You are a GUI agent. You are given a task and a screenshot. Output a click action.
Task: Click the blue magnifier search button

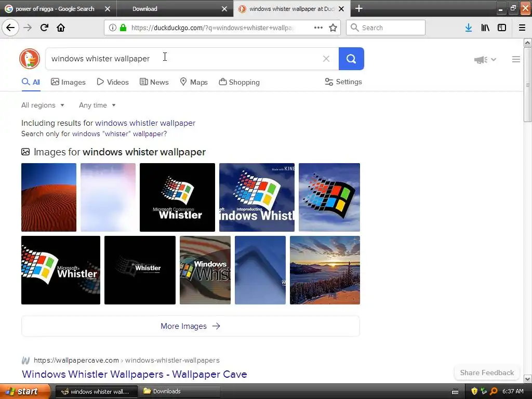click(351, 59)
